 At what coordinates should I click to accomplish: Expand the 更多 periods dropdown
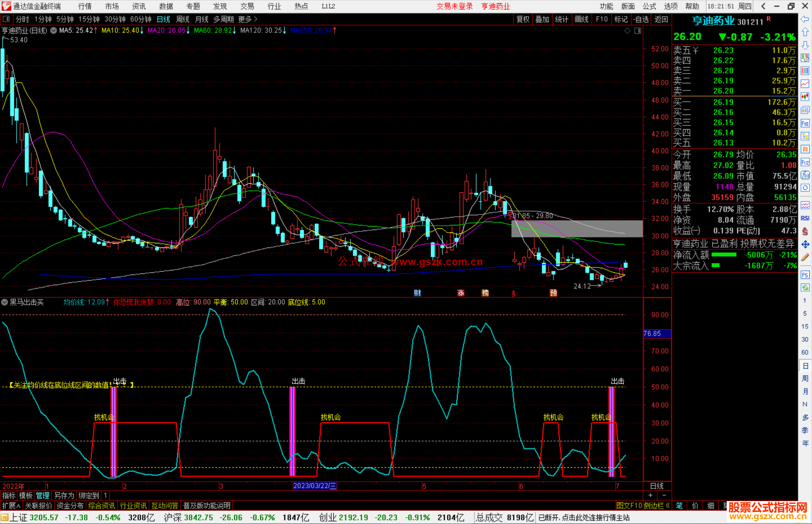pyautogui.click(x=248, y=19)
